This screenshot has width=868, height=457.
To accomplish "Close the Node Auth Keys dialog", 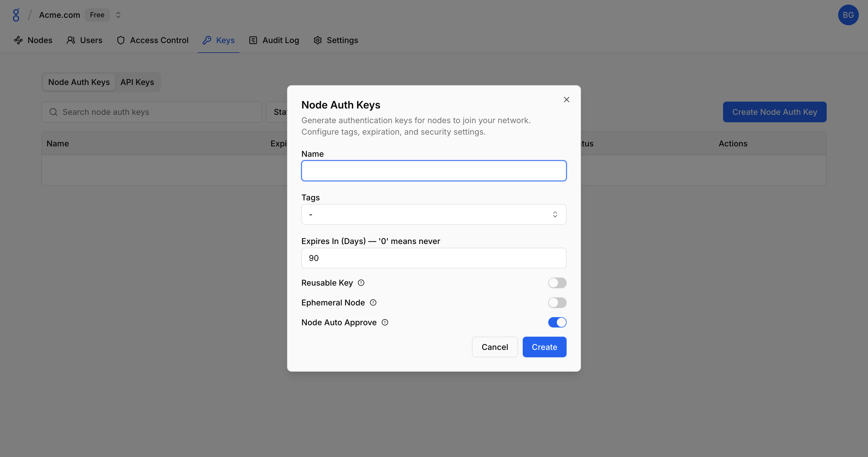I will (x=566, y=99).
